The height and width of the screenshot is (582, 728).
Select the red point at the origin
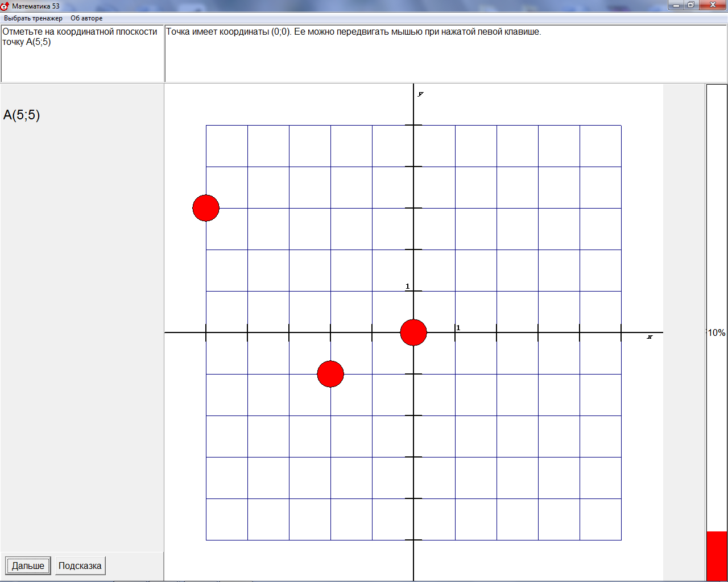(413, 332)
